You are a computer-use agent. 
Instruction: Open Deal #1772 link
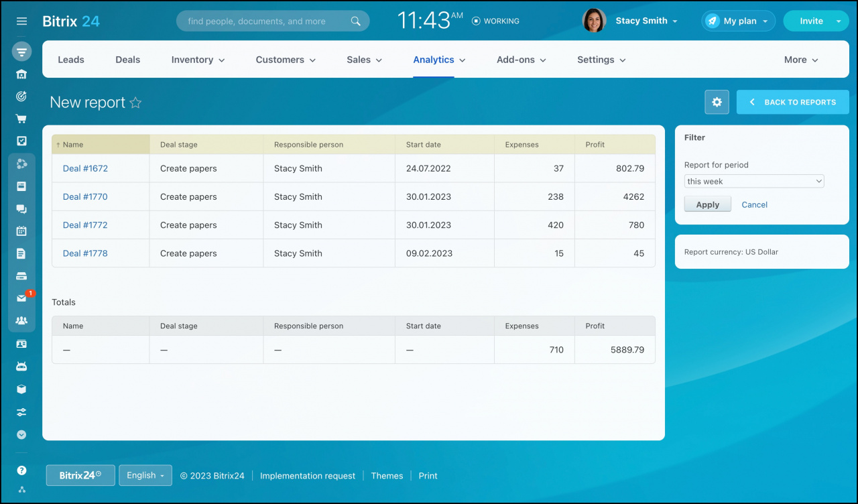point(85,225)
